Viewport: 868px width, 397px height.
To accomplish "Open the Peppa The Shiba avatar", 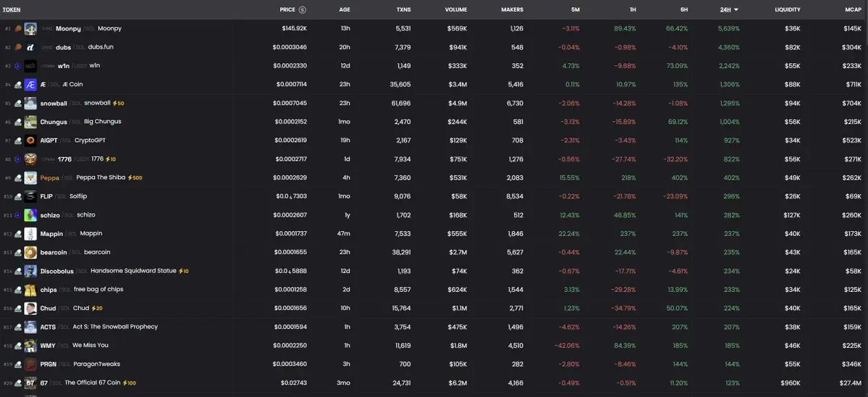I will 30,177.
